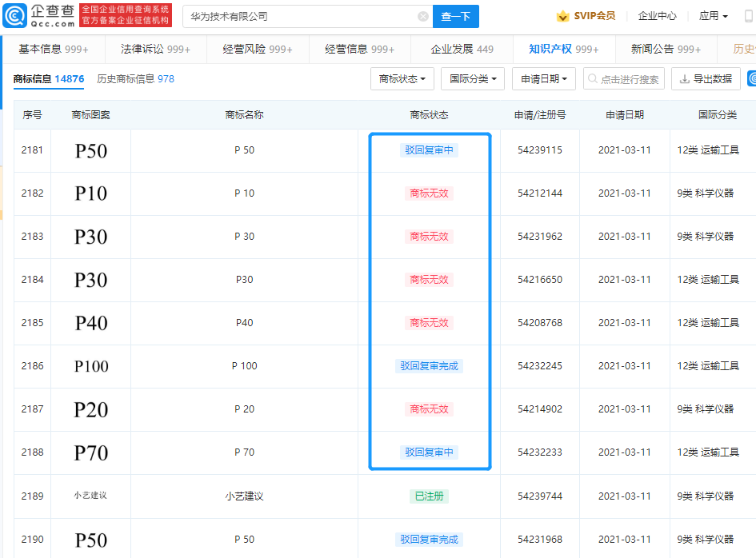The width and height of the screenshot is (756, 558).
Task: Open the 应用 dropdown menu
Action: (711, 14)
